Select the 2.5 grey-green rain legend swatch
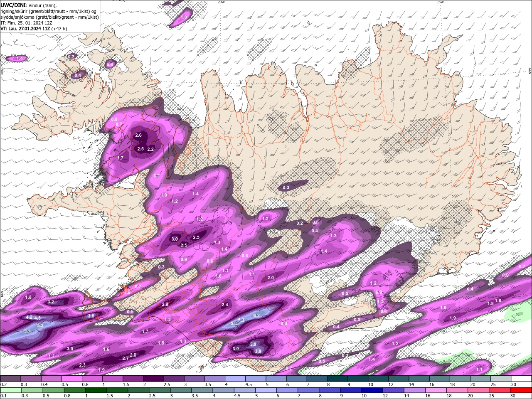 pyautogui.click(x=159, y=390)
